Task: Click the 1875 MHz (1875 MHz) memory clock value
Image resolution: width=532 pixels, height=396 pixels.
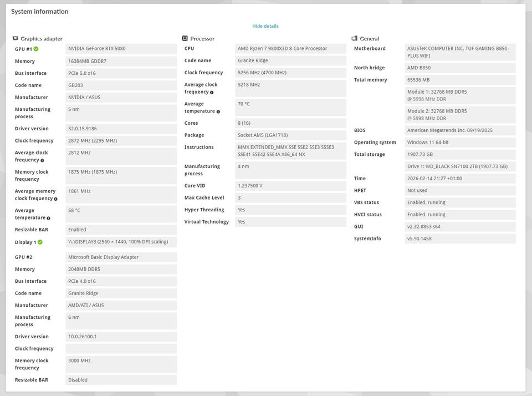Action: (121, 175)
